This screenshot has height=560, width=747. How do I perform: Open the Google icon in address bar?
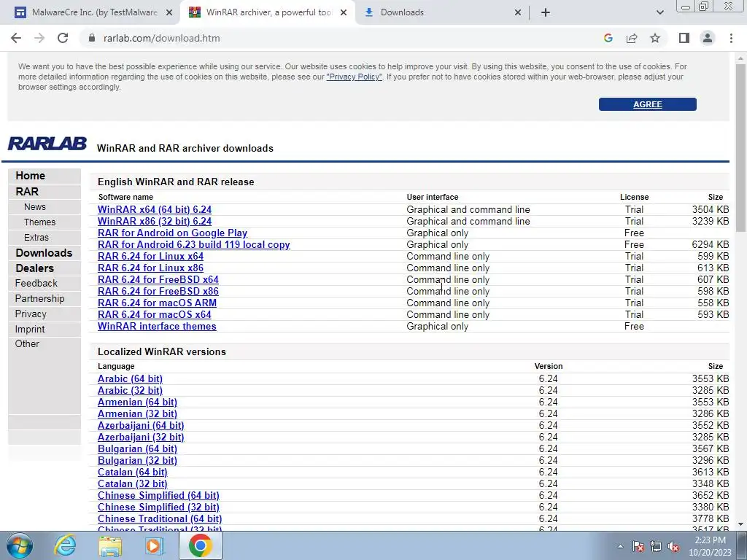click(x=608, y=38)
